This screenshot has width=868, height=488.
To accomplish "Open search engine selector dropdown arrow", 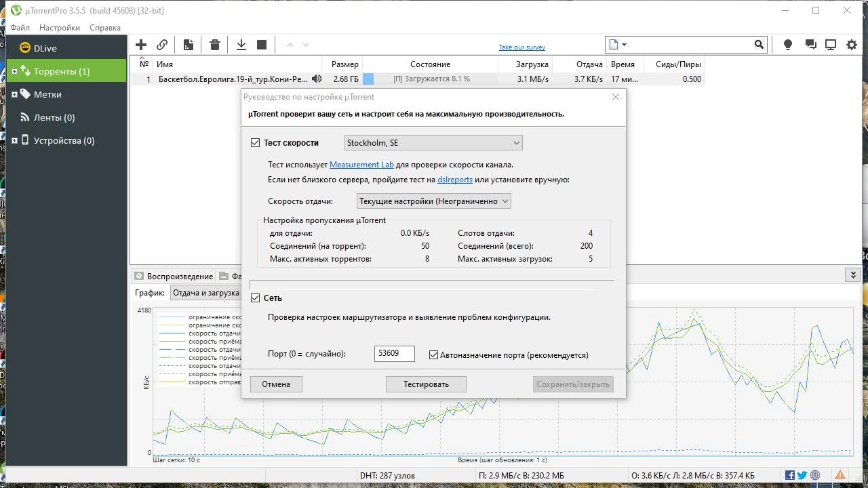I will (x=625, y=45).
